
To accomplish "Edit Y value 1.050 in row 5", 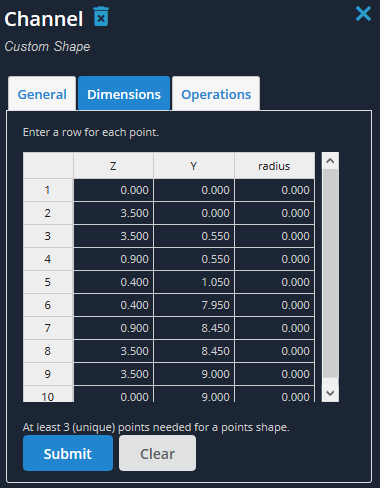I will (194, 282).
